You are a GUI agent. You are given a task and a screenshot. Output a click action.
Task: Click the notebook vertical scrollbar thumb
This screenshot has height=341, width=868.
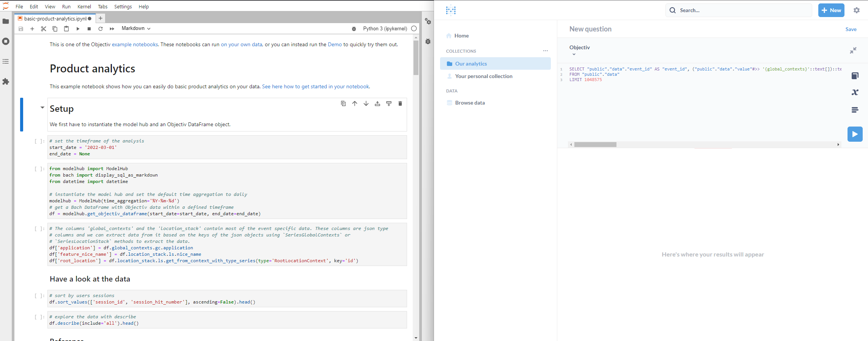point(416,58)
